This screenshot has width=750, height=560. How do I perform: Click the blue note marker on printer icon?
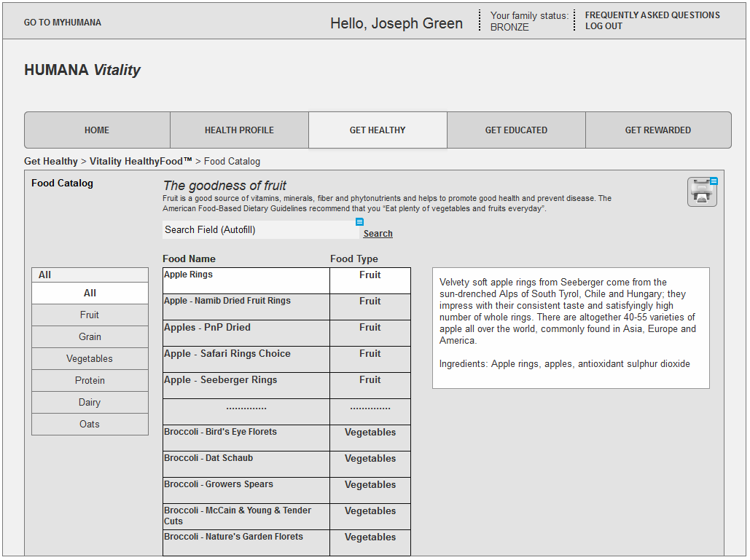[714, 181]
